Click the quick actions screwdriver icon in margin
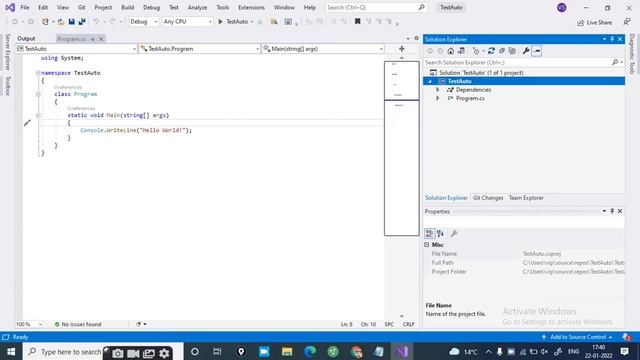Viewport: 640px width, 360px height. [27, 123]
